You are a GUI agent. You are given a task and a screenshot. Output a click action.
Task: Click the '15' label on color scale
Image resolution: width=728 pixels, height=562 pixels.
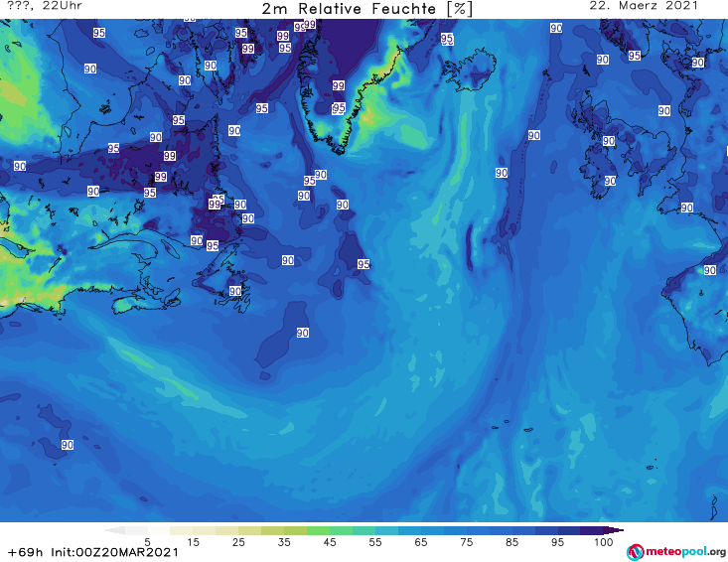click(x=193, y=542)
